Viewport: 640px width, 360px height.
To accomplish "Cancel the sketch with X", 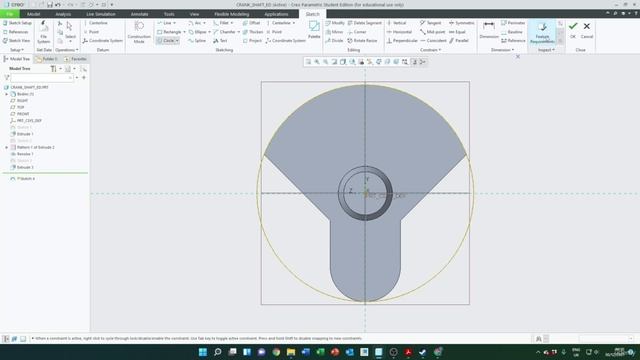I will (587, 30).
